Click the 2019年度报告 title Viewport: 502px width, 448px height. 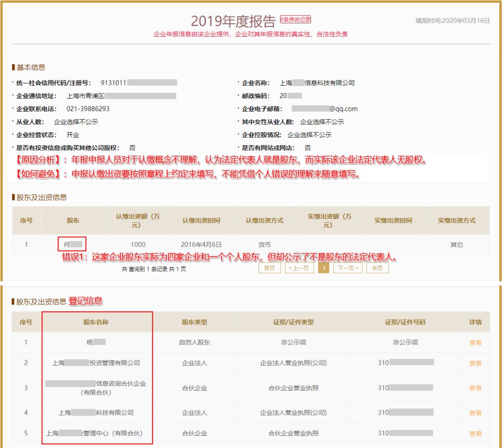click(x=233, y=21)
